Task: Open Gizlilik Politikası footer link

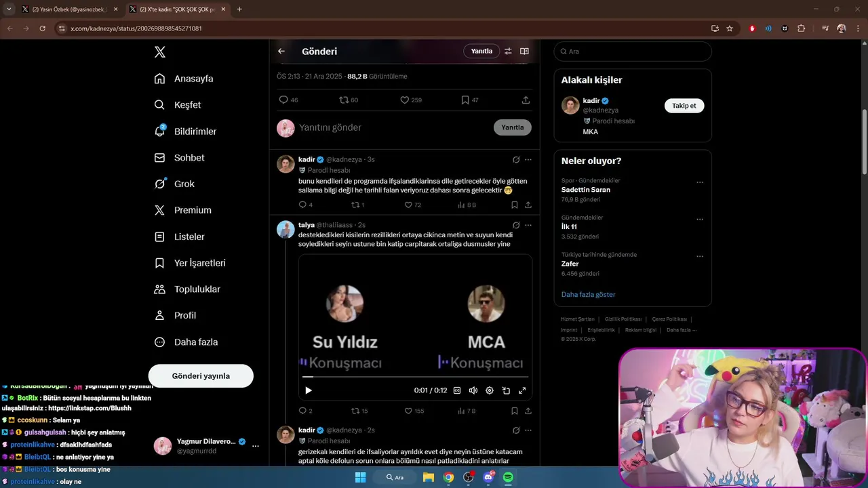Action: click(x=623, y=319)
